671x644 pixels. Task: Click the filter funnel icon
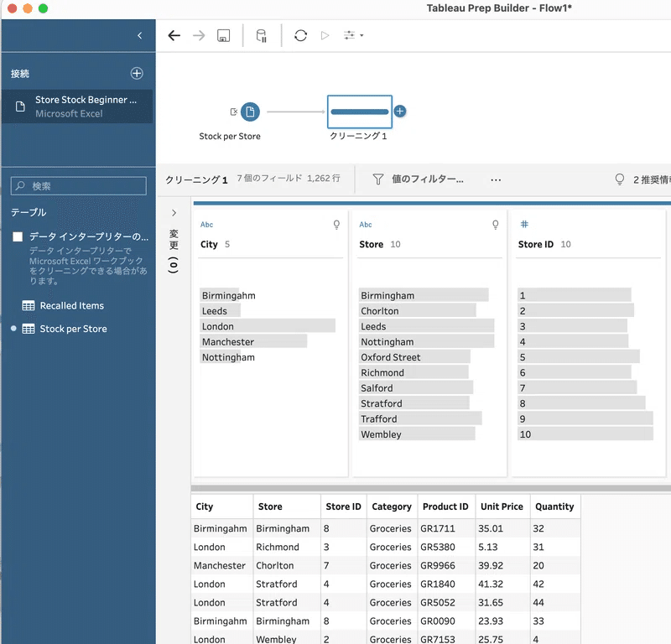tap(378, 179)
